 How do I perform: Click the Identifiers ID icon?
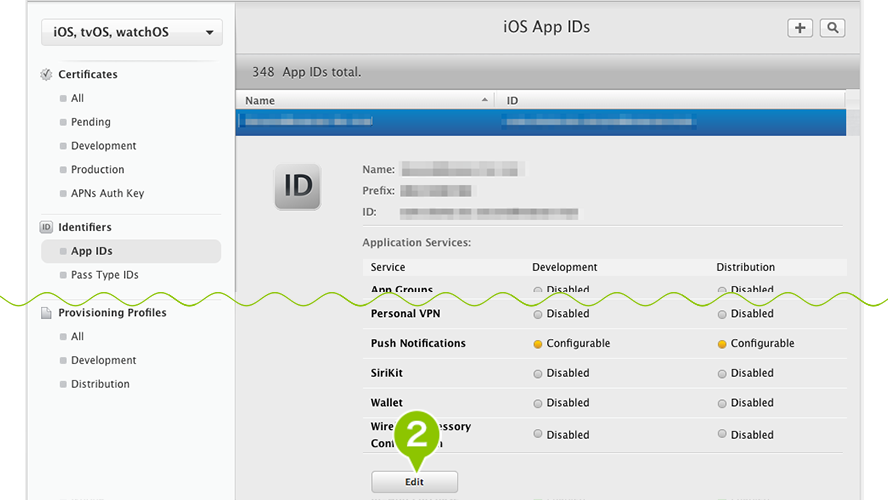click(x=46, y=227)
